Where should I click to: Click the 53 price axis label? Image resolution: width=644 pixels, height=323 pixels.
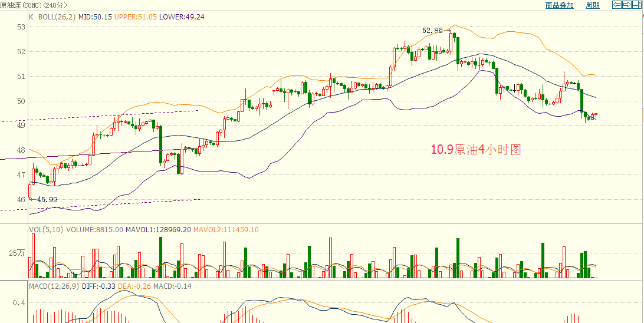(x=21, y=27)
